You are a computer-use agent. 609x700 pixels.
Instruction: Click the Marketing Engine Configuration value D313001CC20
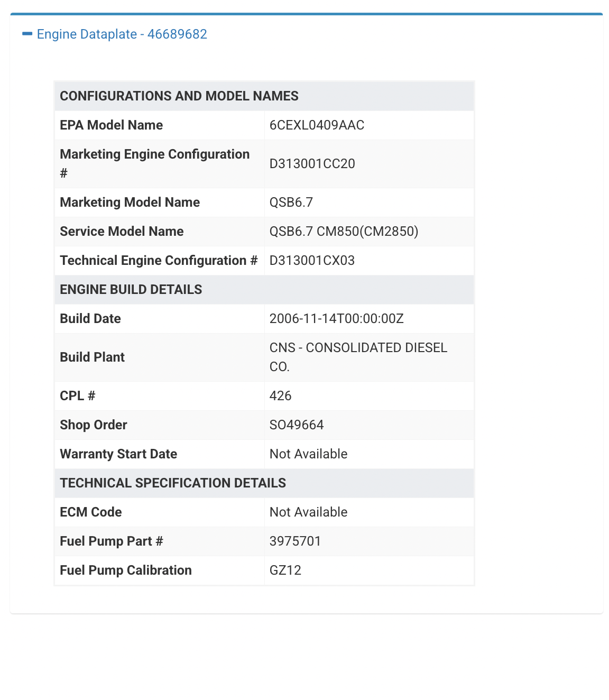(312, 164)
